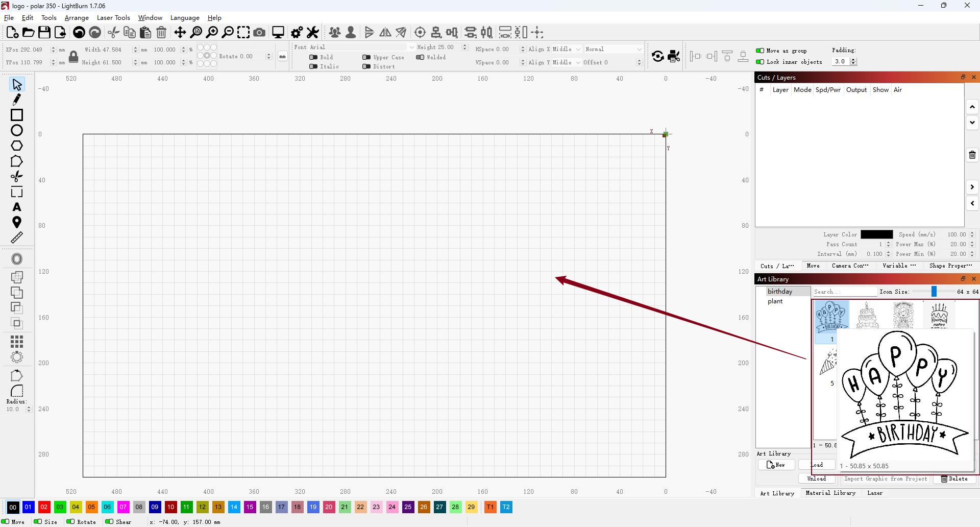Open the Arrange menu

pyautogui.click(x=77, y=17)
